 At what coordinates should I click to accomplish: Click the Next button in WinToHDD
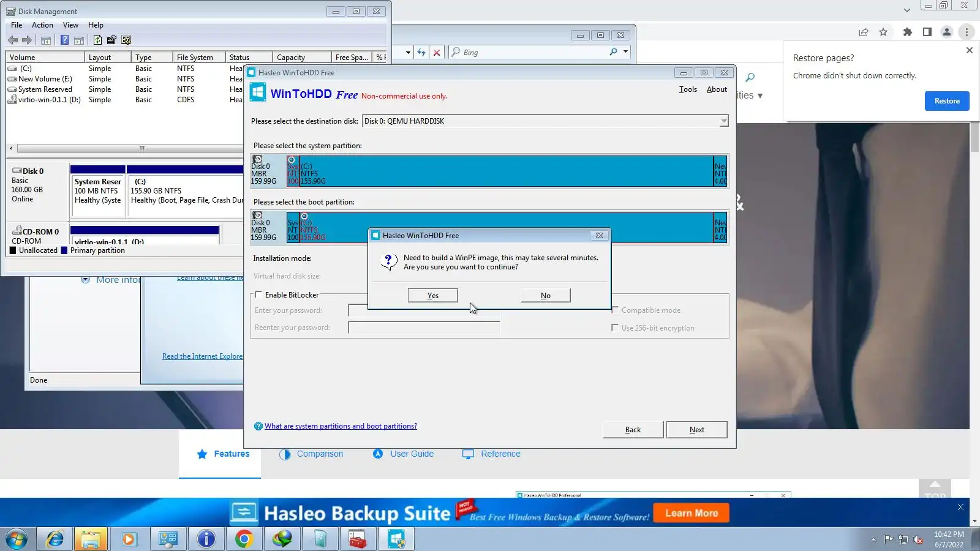(697, 430)
